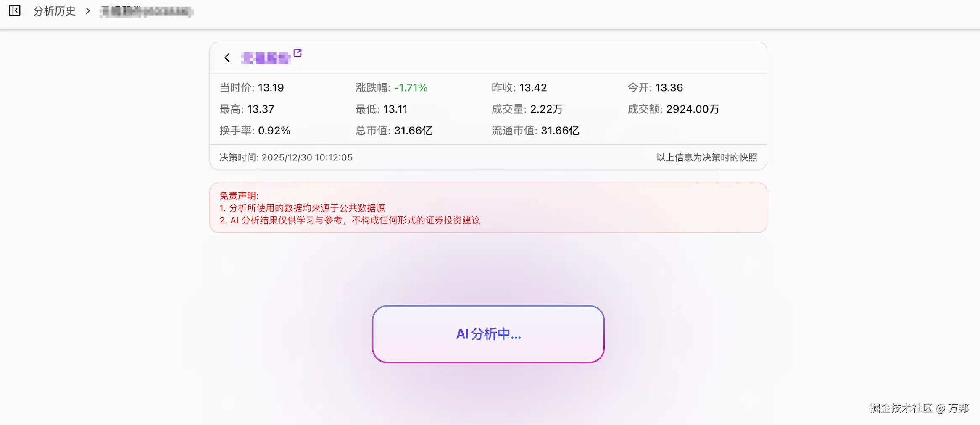Collapse the left sidebar panel
Screen dimensions: 980x425
(15, 11)
